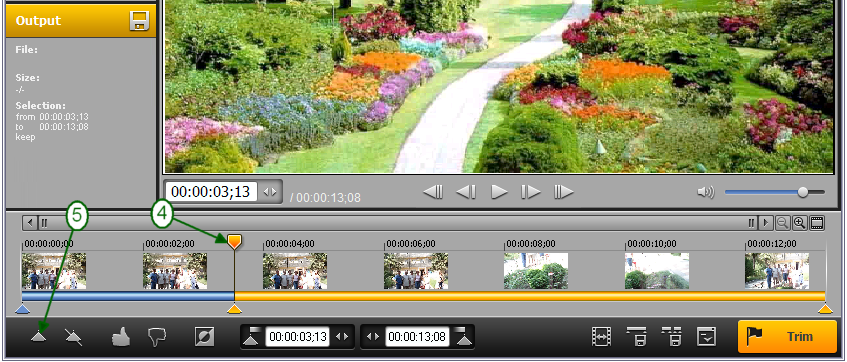Click the video preview of the garden

(499, 86)
